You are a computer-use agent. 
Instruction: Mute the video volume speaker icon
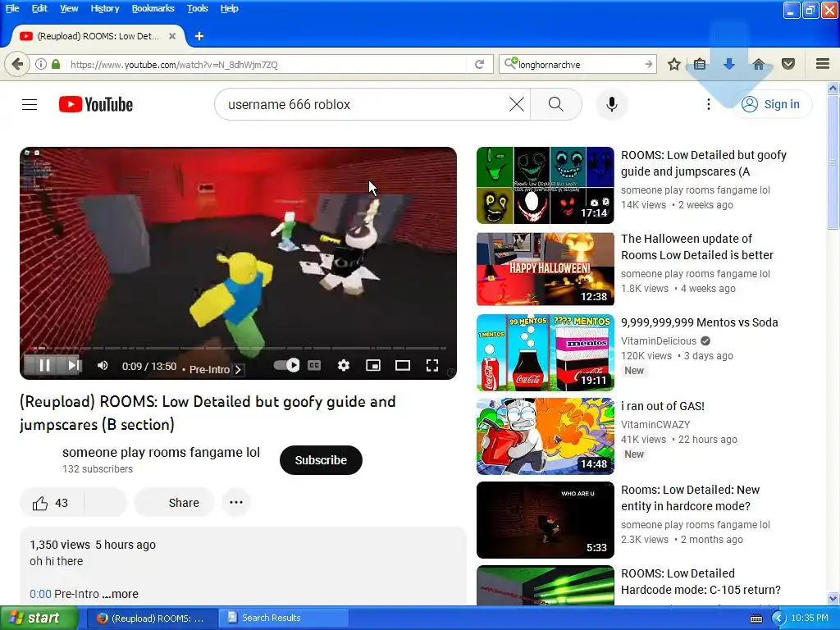point(103,365)
